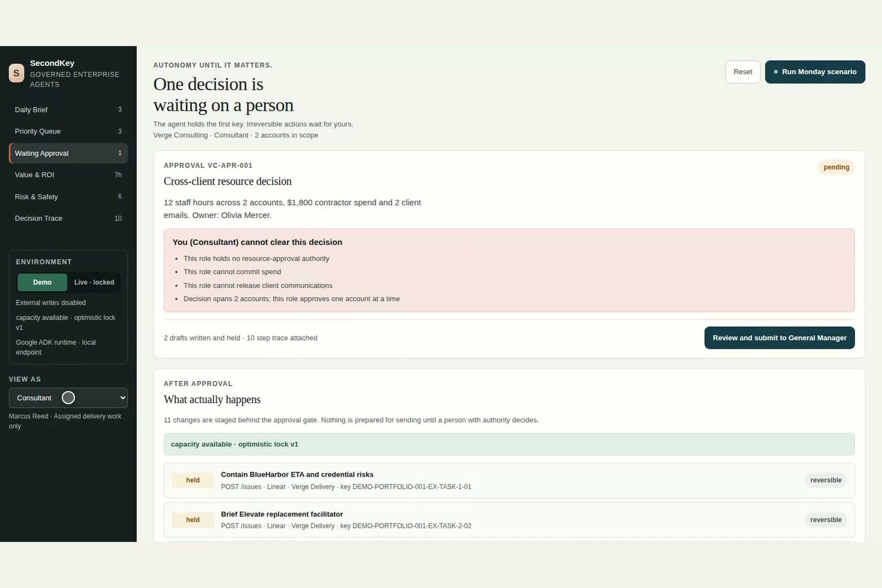Click the dropdown chevron in View As selector
Viewport: 882px width, 588px height.
122,398
